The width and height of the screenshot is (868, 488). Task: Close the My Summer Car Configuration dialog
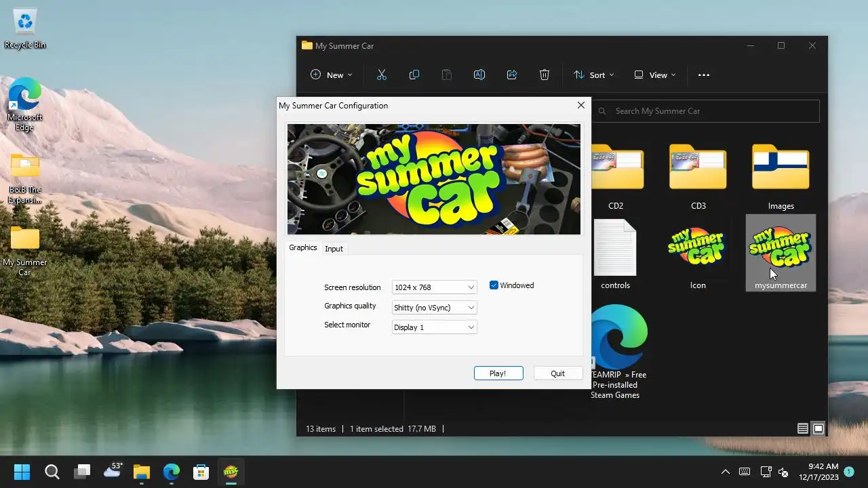580,105
